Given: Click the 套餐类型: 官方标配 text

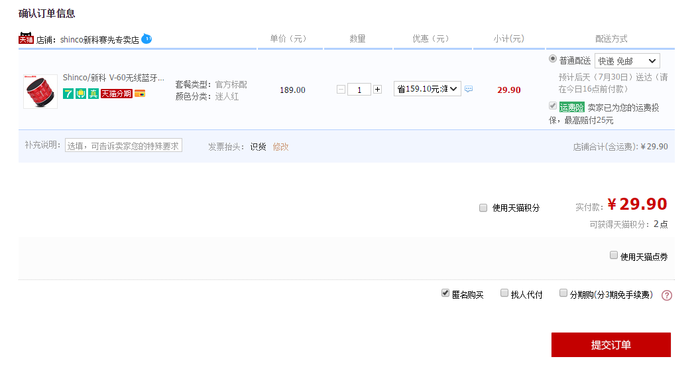Looking at the screenshot, I should pos(211,84).
